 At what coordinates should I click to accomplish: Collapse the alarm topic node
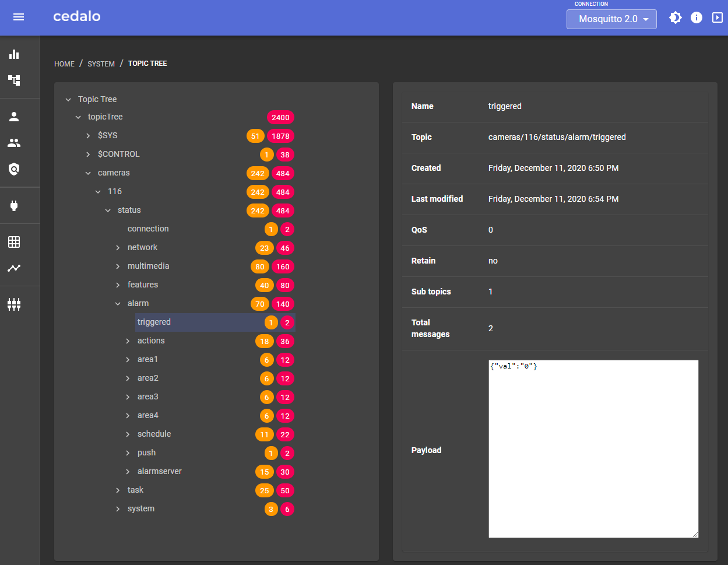click(118, 304)
